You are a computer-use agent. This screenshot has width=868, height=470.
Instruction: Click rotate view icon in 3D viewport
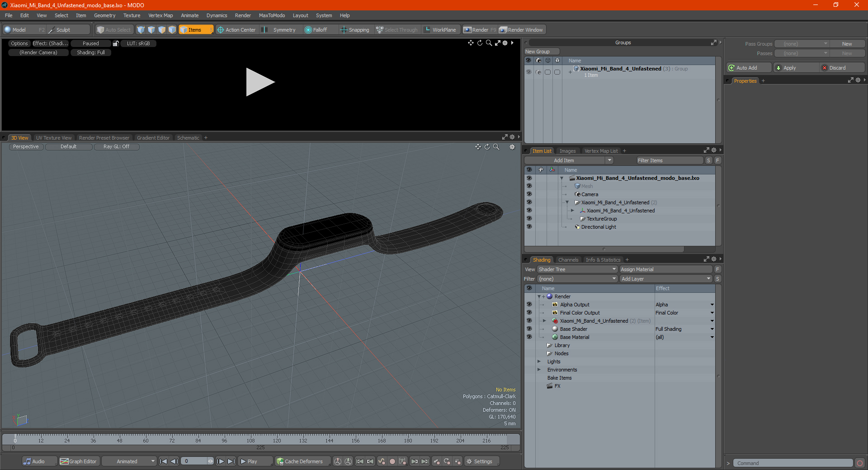[487, 147]
